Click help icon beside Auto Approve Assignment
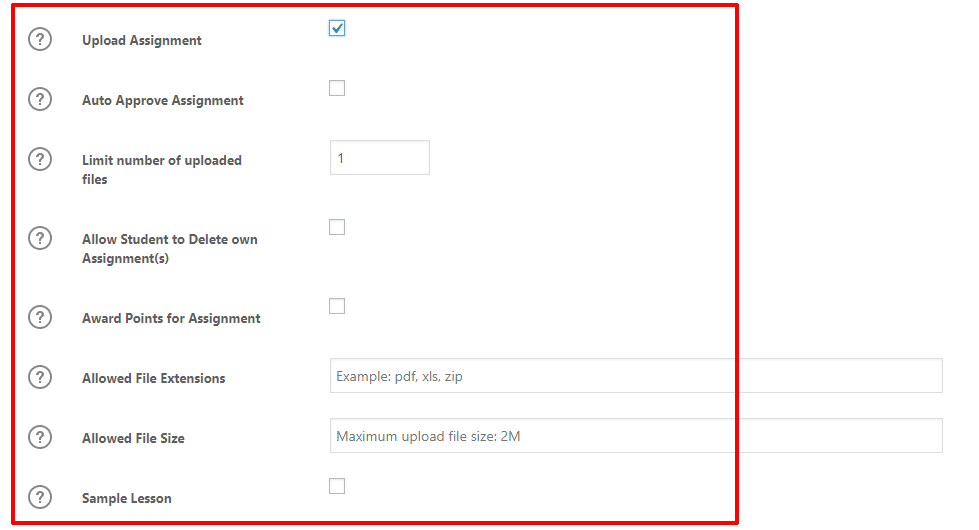The image size is (979, 530). coord(40,100)
